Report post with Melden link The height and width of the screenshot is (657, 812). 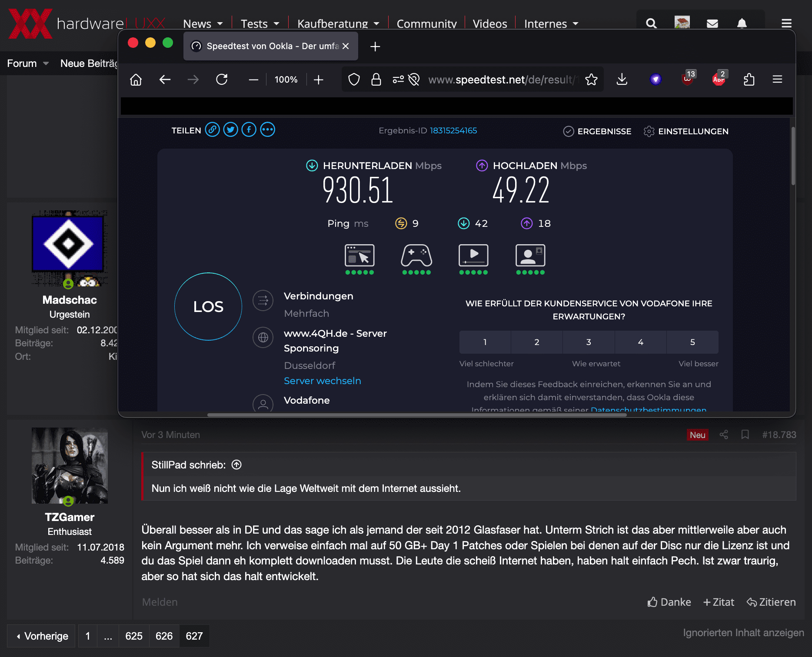point(160,602)
